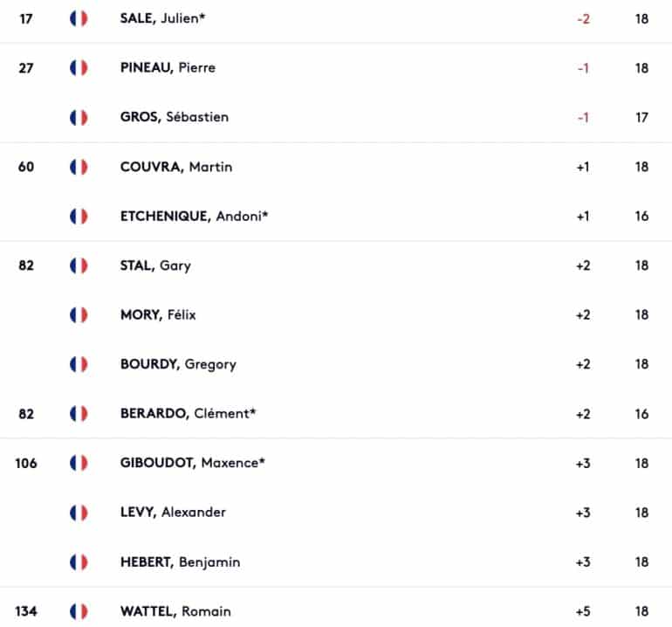Click the French flag beside SALE, Julien
Screen dimensions: 672x627
point(79,18)
